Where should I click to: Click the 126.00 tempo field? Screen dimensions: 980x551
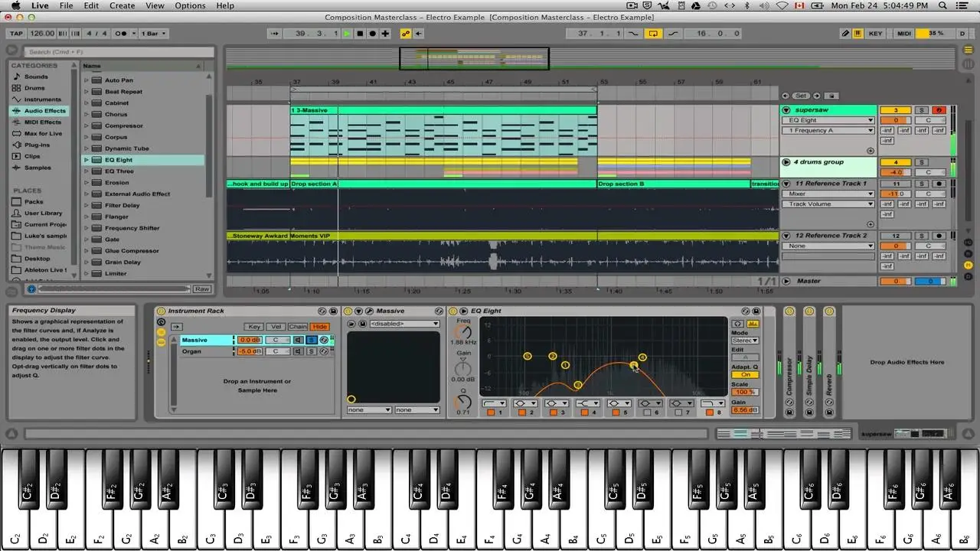tap(42, 34)
